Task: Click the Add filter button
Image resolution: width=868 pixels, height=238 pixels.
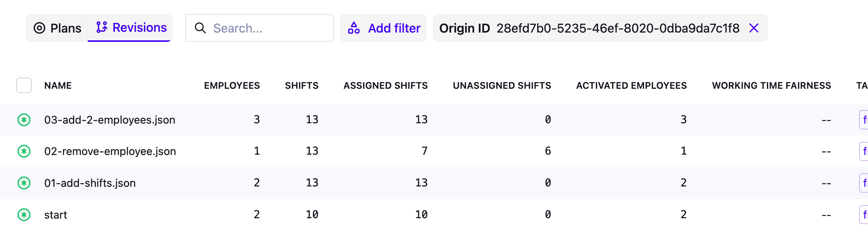Action: click(x=383, y=28)
